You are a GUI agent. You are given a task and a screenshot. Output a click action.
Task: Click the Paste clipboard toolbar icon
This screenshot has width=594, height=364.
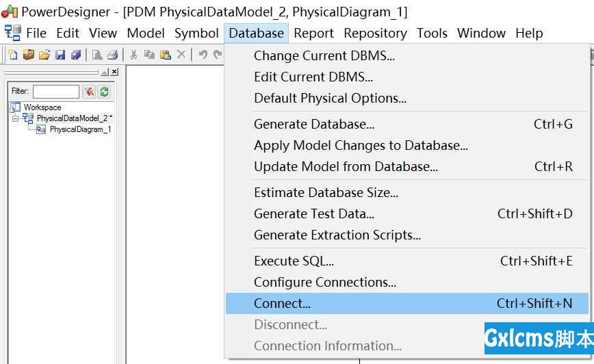(x=165, y=55)
